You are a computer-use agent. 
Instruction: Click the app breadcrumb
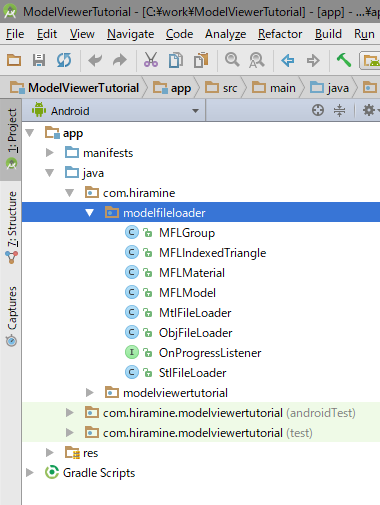172,88
